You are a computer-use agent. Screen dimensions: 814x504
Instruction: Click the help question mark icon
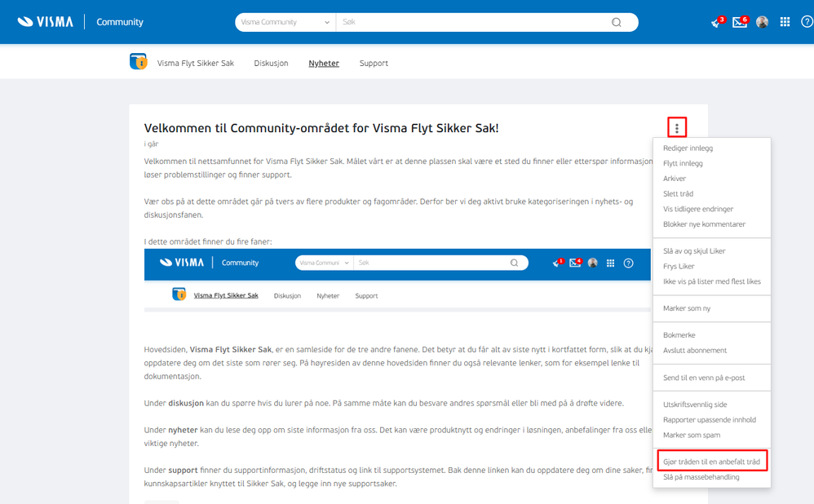coord(807,22)
